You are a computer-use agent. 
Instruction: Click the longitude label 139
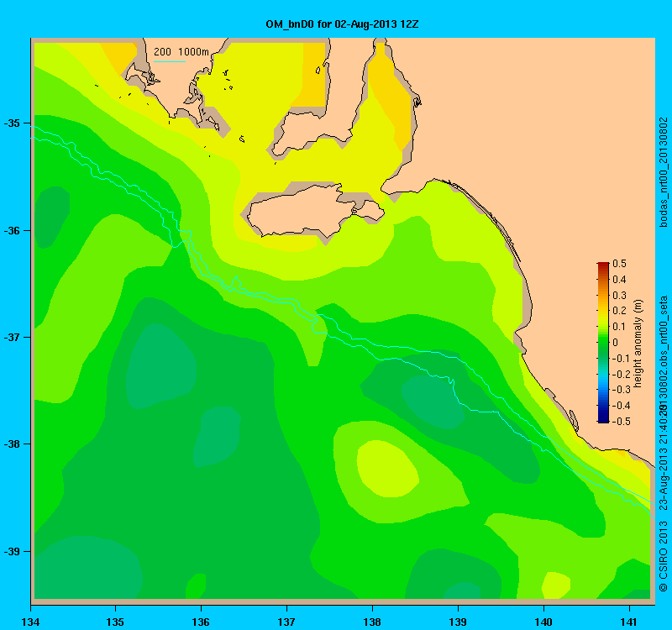pos(458,622)
